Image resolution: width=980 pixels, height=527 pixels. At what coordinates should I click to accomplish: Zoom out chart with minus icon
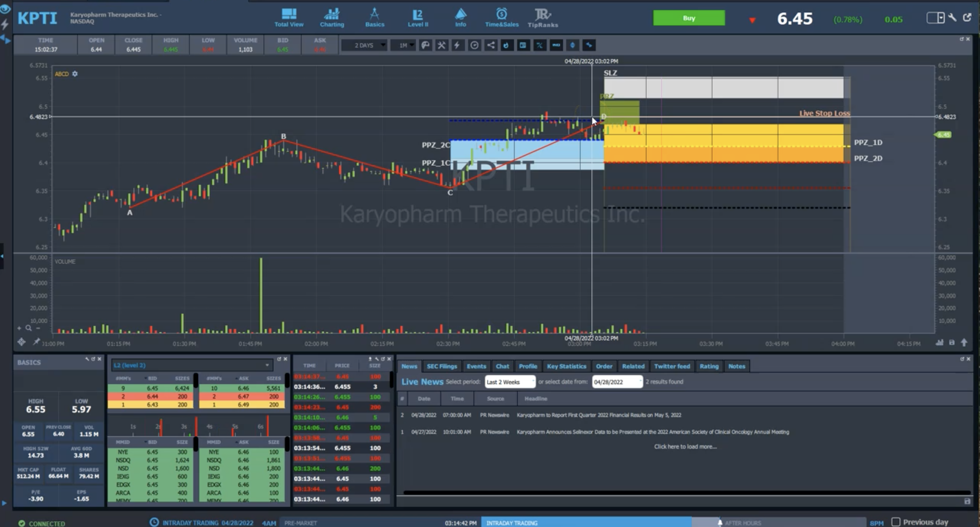pyautogui.click(x=38, y=328)
